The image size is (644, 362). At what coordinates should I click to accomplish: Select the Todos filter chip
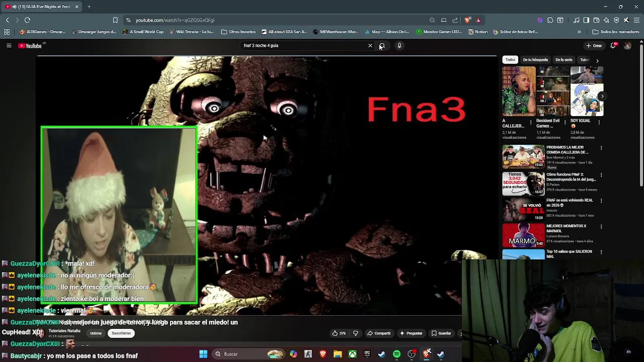510,60
